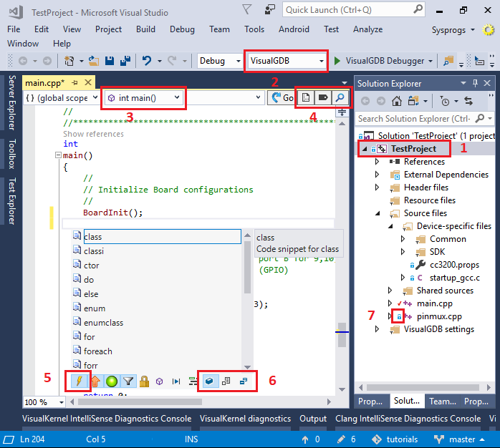Viewport: 500px width, 448px height.
Task: Click the Pending Changes Filter clock icon
Action: (x=445, y=102)
